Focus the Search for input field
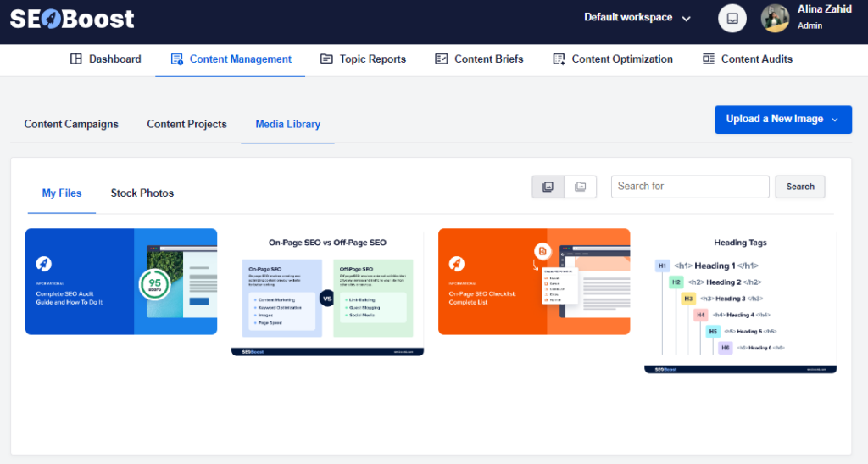 690,187
